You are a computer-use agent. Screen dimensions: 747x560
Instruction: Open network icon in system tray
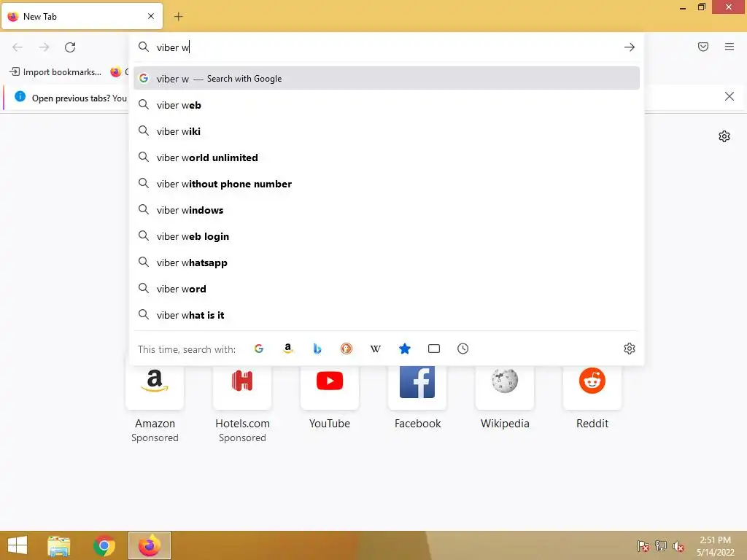tap(661, 545)
